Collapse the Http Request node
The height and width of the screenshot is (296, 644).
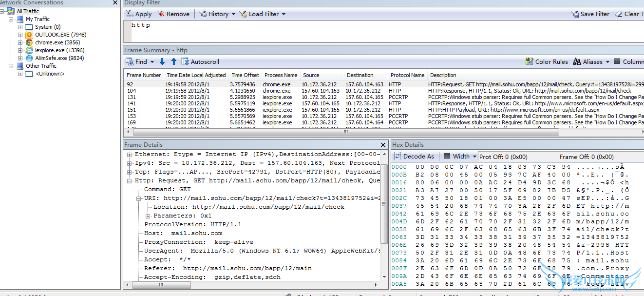pos(130,181)
